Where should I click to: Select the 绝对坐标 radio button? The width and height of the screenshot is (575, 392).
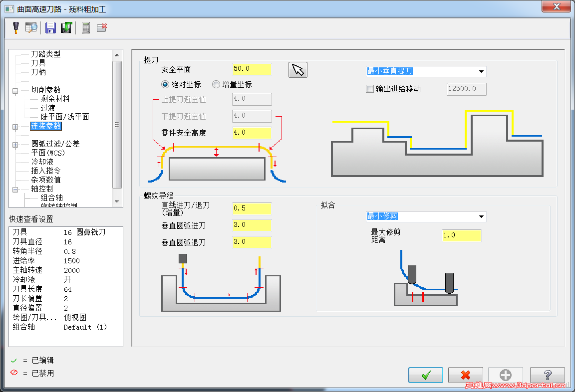pos(165,84)
